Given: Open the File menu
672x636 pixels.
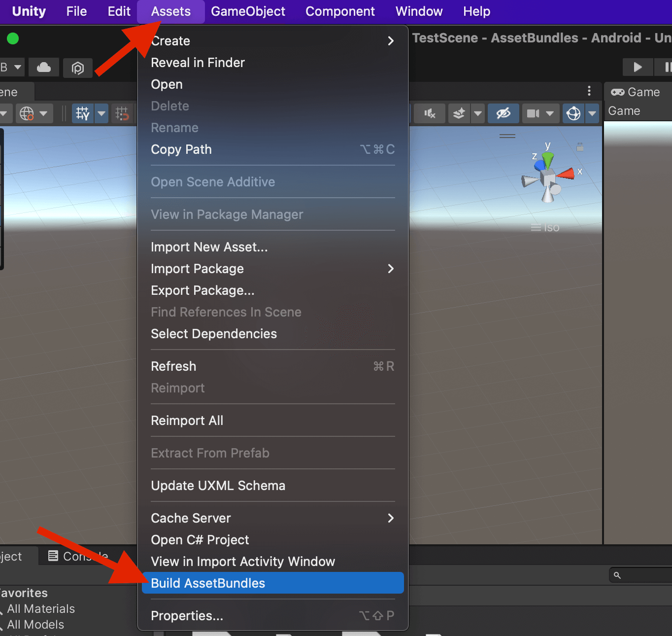Looking at the screenshot, I should (x=76, y=11).
